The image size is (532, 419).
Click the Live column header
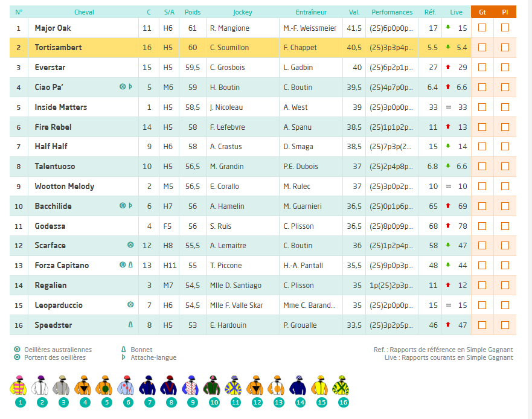click(x=456, y=12)
